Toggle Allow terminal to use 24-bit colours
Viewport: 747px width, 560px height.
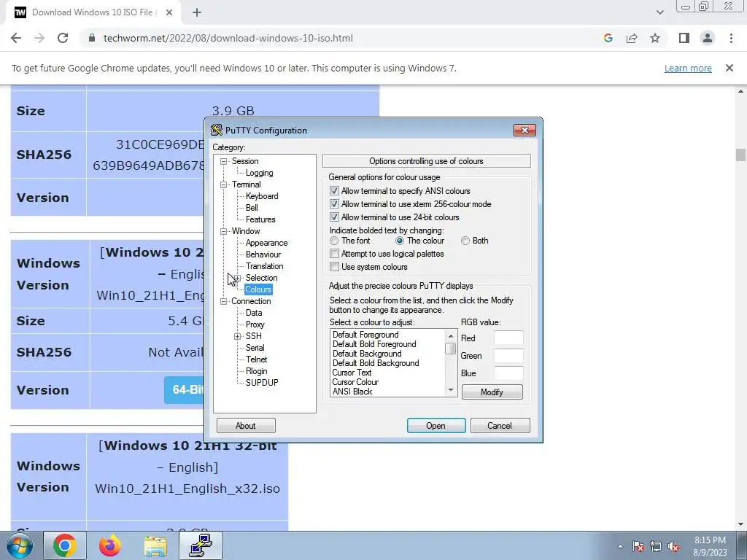click(x=334, y=217)
